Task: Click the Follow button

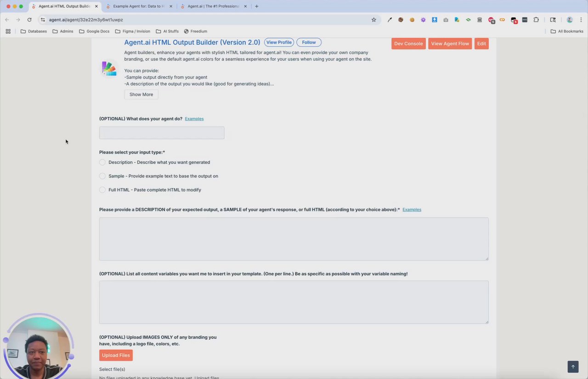Action: tap(309, 42)
